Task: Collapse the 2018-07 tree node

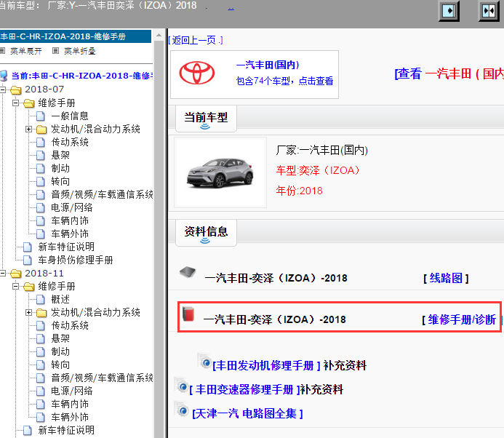Action: [3, 89]
